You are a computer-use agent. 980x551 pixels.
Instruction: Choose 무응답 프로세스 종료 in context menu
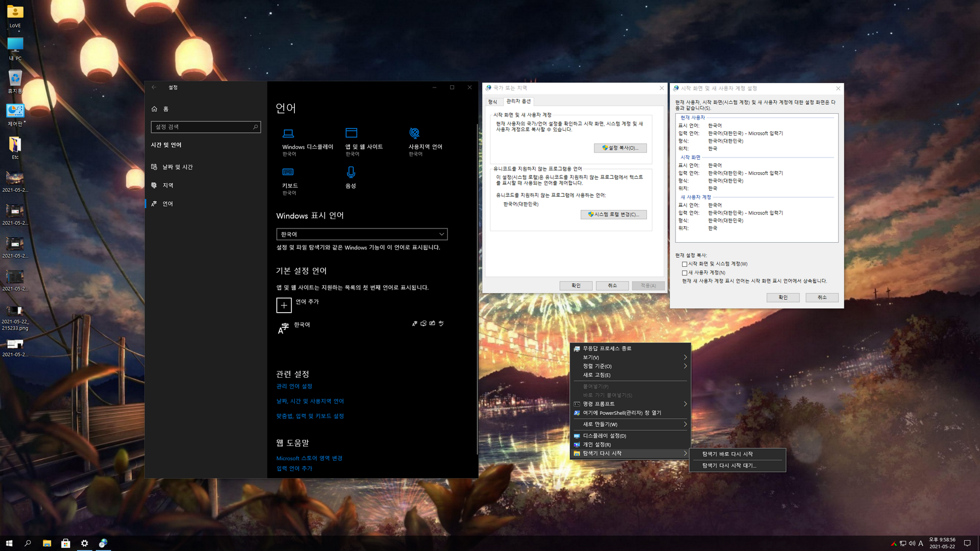[630, 348]
